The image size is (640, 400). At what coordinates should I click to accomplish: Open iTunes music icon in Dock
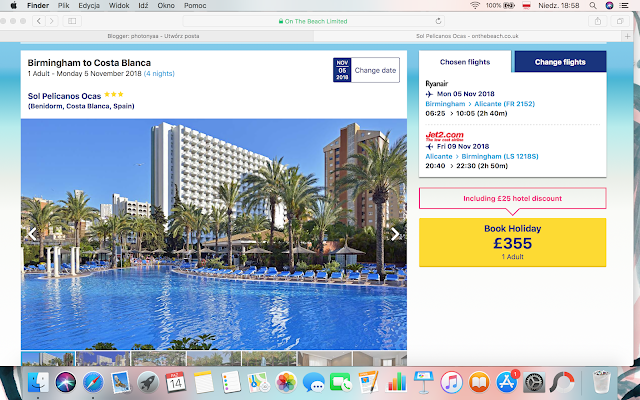pyautogui.click(x=451, y=382)
